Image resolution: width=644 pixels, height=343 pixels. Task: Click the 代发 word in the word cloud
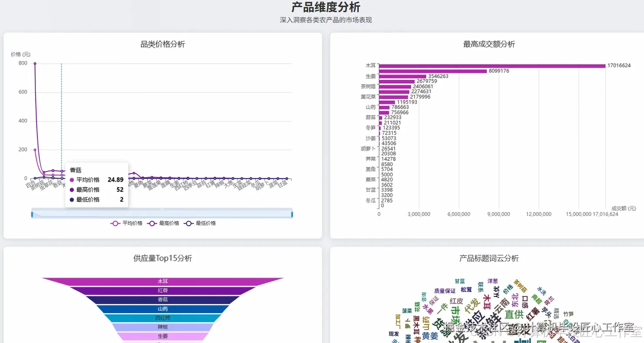pyautogui.click(x=472, y=305)
